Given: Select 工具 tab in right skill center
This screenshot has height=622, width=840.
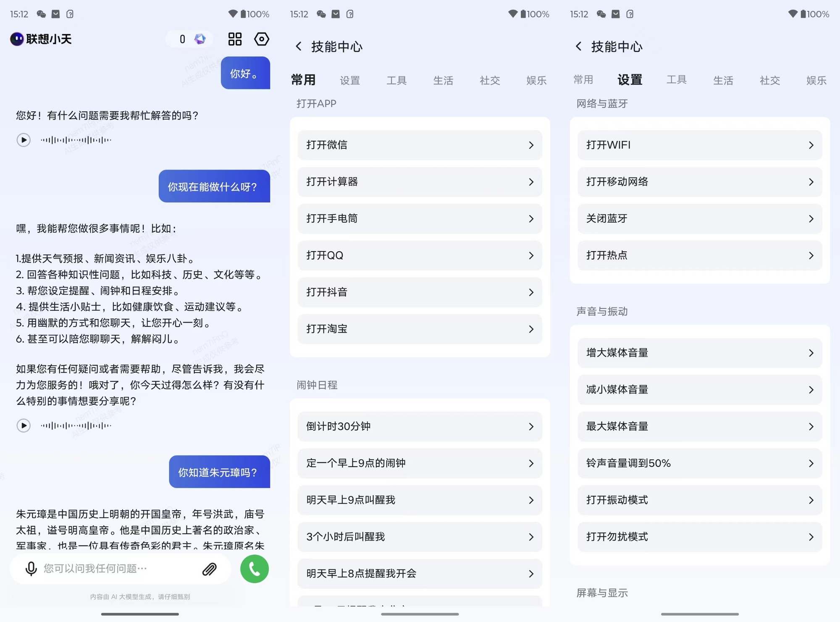Looking at the screenshot, I should 677,80.
